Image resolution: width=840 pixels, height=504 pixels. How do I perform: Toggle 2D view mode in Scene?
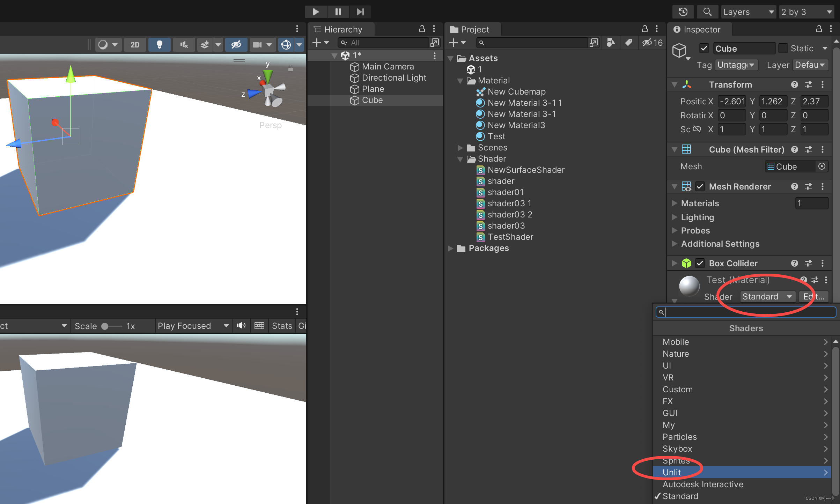coord(135,45)
